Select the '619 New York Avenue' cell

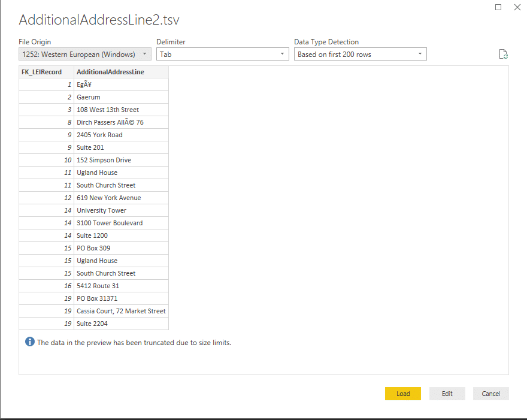(121, 198)
